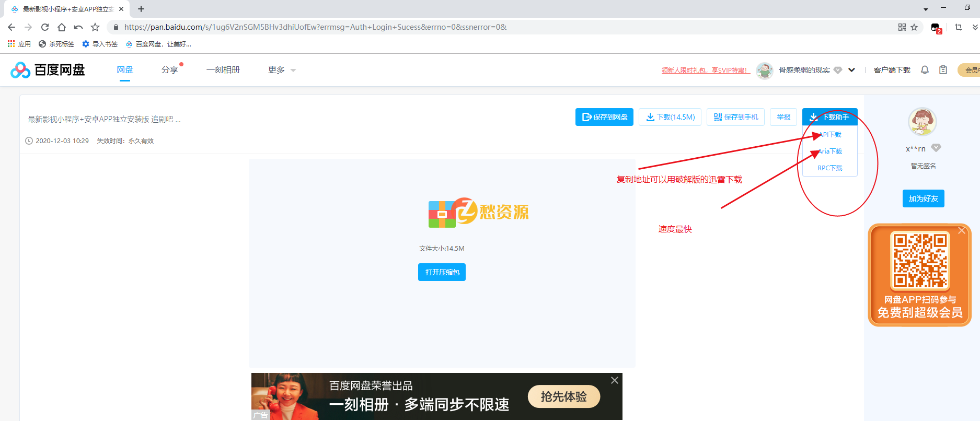Viewport: 980px width, 421px height.
Task: Select the 分享 navigation tab
Action: 170,69
